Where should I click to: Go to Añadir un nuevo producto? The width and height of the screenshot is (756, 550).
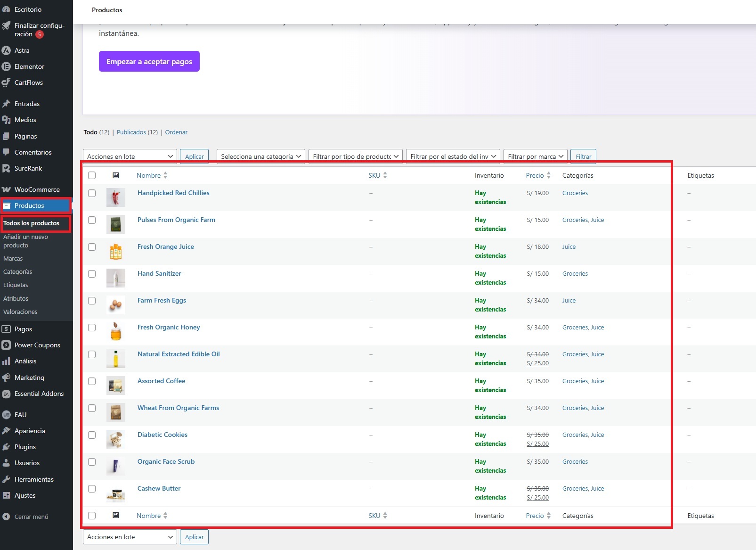(x=25, y=241)
